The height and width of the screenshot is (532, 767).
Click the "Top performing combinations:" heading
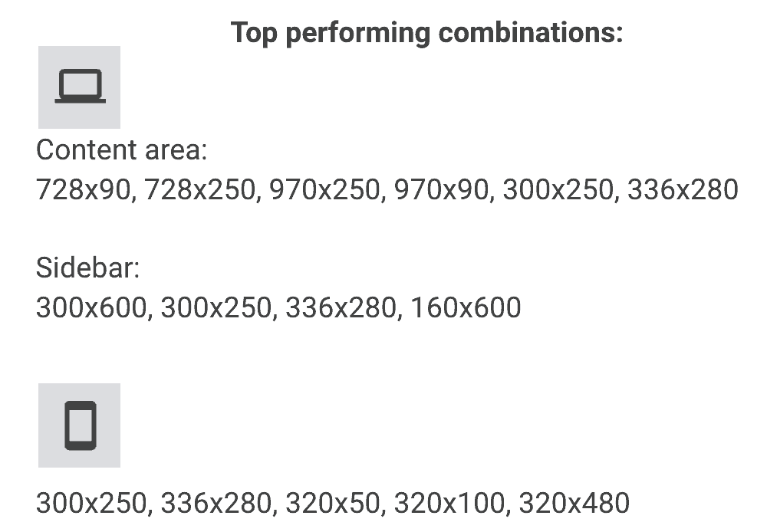[426, 32]
